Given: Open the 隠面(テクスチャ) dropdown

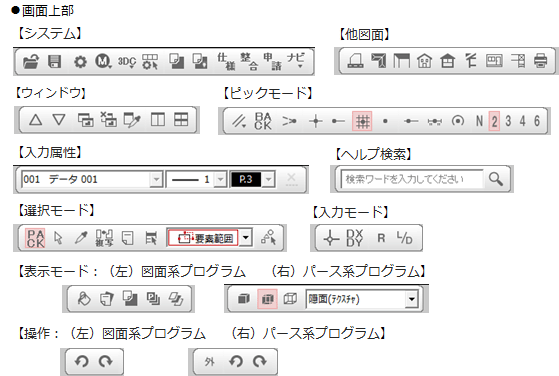Looking at the screenshot, I should (x=411, y=299).
